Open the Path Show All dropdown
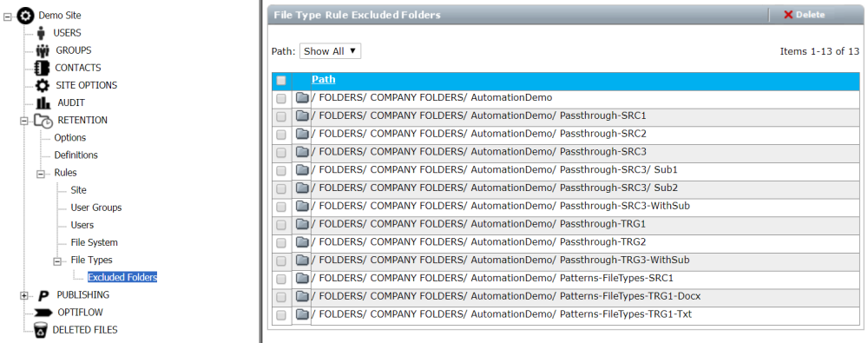The height and width of the screenshot is (343, 868). pyautogui.click(x=331, y=51)
